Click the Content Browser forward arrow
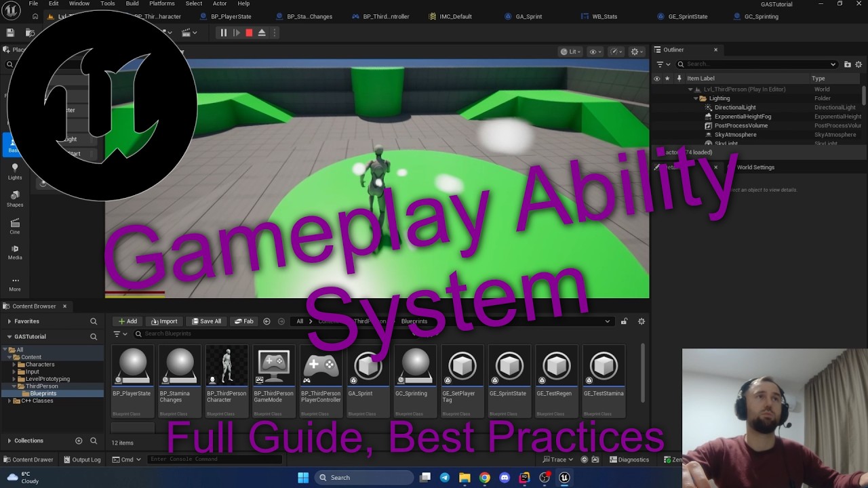Screen dimensions: 868x488 (281, 321)
